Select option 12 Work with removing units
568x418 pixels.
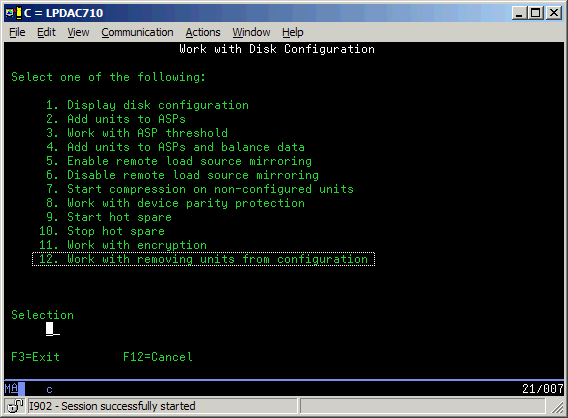[203, 259]
